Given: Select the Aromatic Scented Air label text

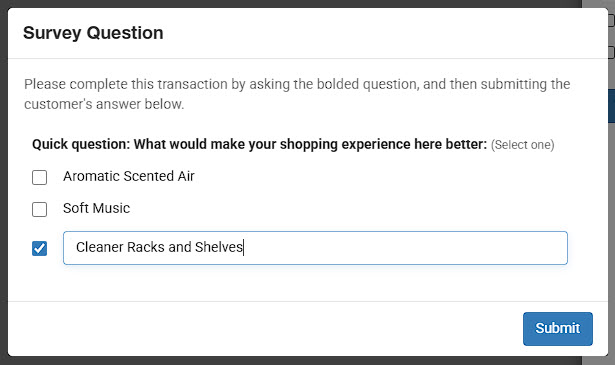Looking at the screenshot, I should pos(129,176).
